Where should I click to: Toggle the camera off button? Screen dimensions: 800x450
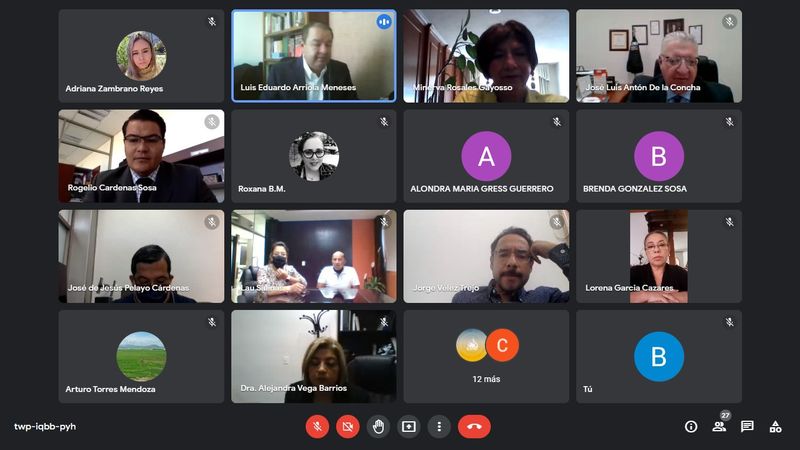[347, 427]
